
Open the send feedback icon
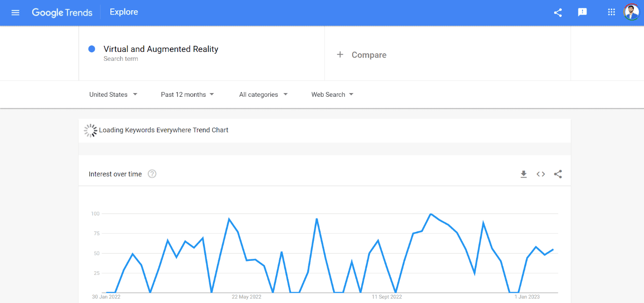(582, 13)
